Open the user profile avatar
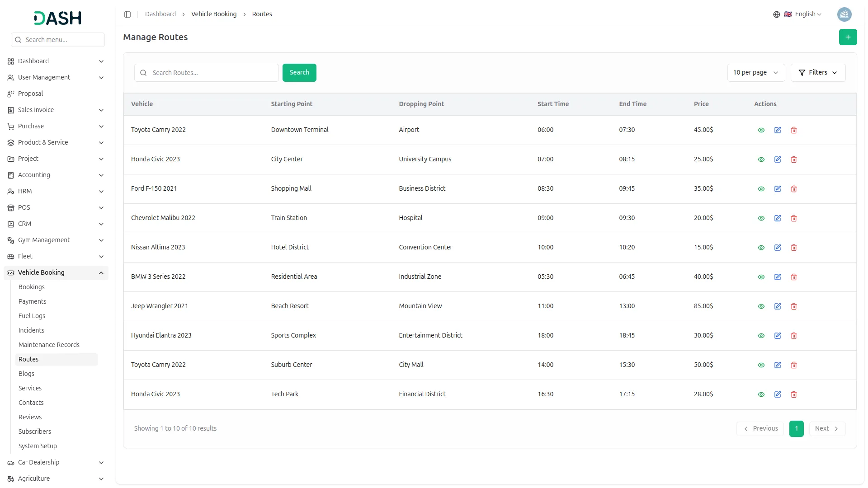Image resolution: width=868 pixels, height=488 pixels. (x=844, y=14)
